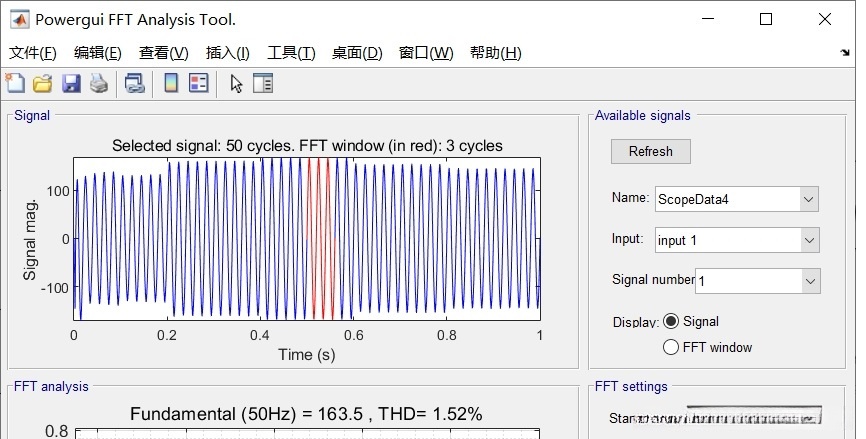Click the 'Fundamental (50Hz) = 163.5' THD title

(x=306, y=414)
